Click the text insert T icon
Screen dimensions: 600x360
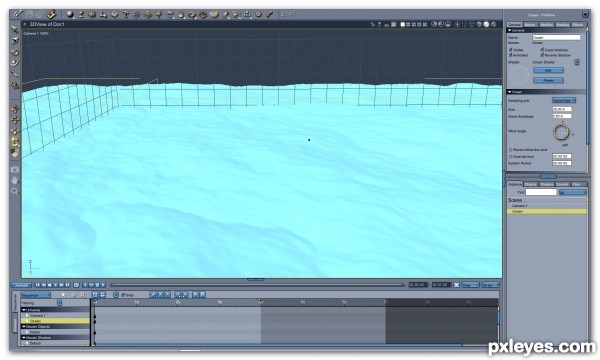(125, 15)
